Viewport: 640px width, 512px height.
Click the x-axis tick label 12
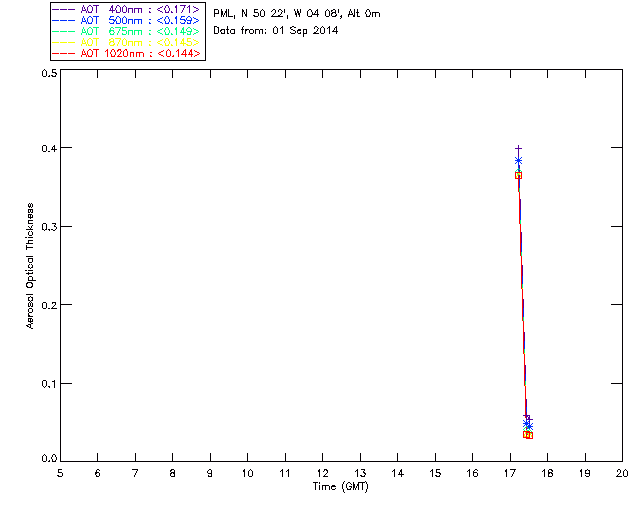[x=322, y=473]
